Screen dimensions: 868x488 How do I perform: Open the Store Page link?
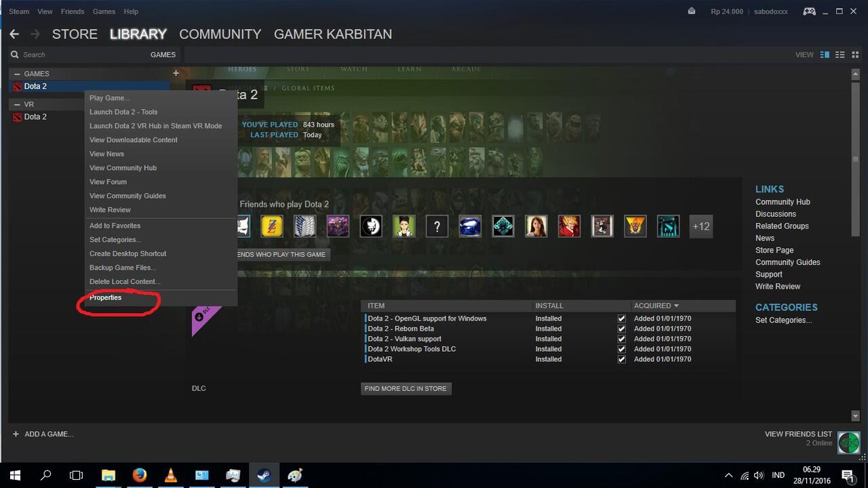774,250
